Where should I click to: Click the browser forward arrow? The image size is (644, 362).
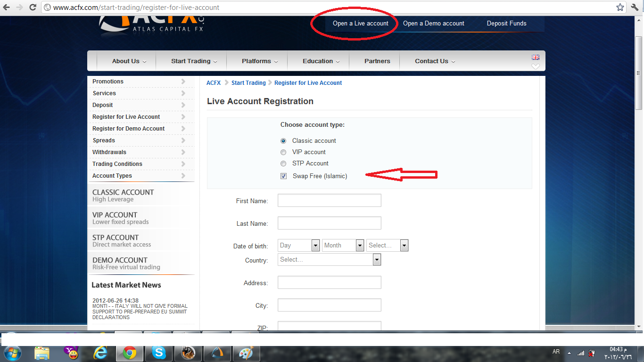pos(19,8)
